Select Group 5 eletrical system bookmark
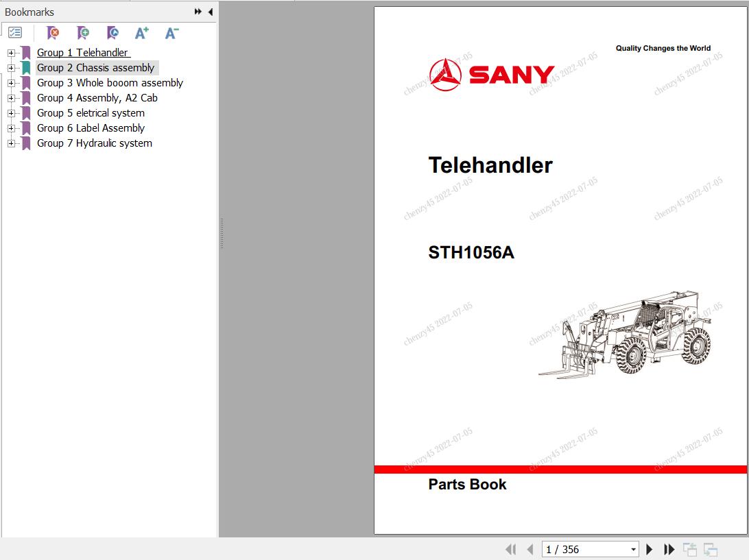The image size is (749, 560). click(x=91, y=112)
